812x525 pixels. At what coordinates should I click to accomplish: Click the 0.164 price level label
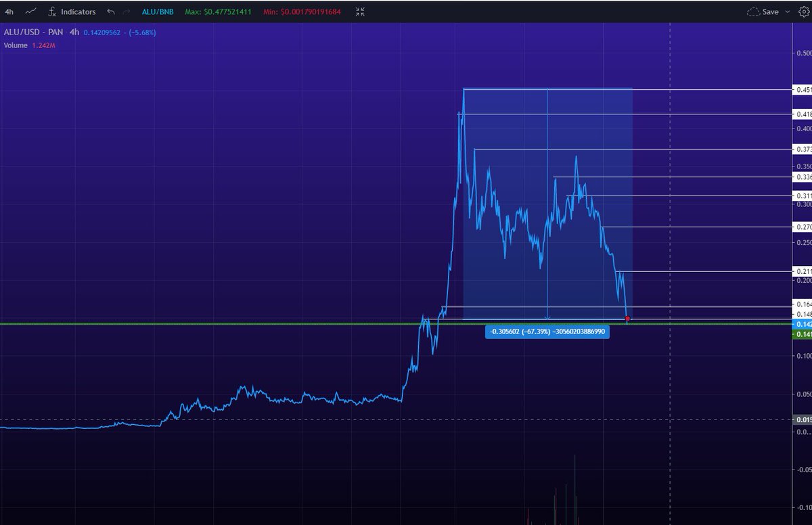(x=803, y=304)
